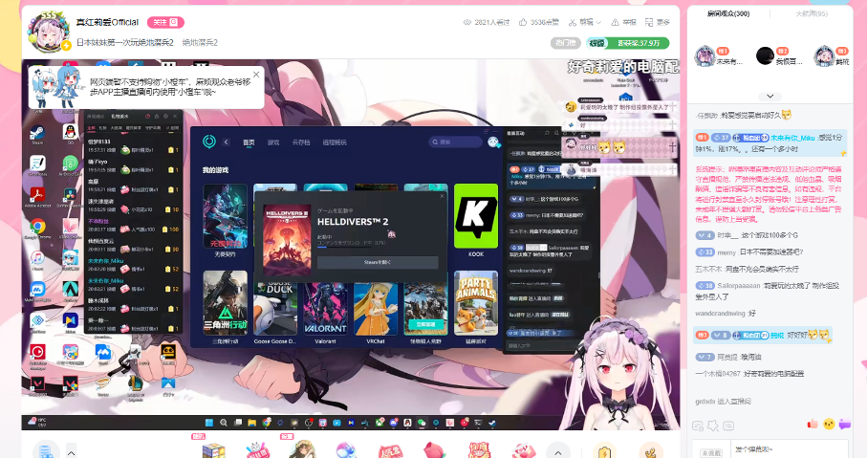The height and width of the screenshot is (459, 868).
Task: Switch to the 大航海(95) tab
Action: click(x=811, y=13)
